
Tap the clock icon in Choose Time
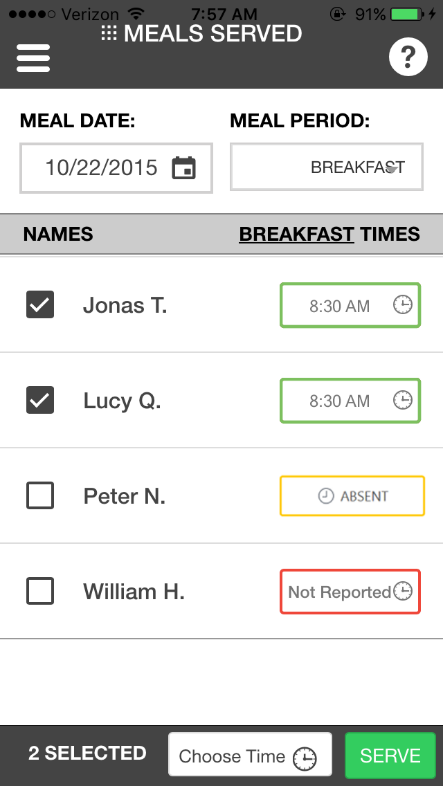point(305,758)
